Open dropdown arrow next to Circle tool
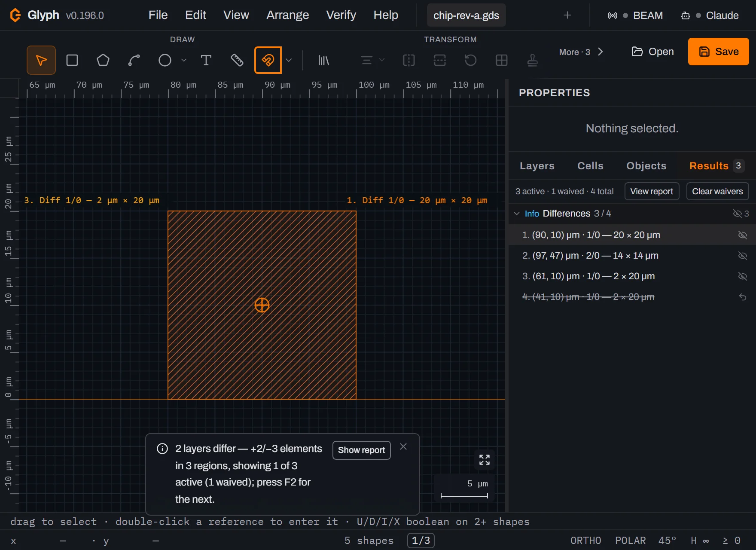The height and width of the screenshot is (550, 756). pos(184,60)
